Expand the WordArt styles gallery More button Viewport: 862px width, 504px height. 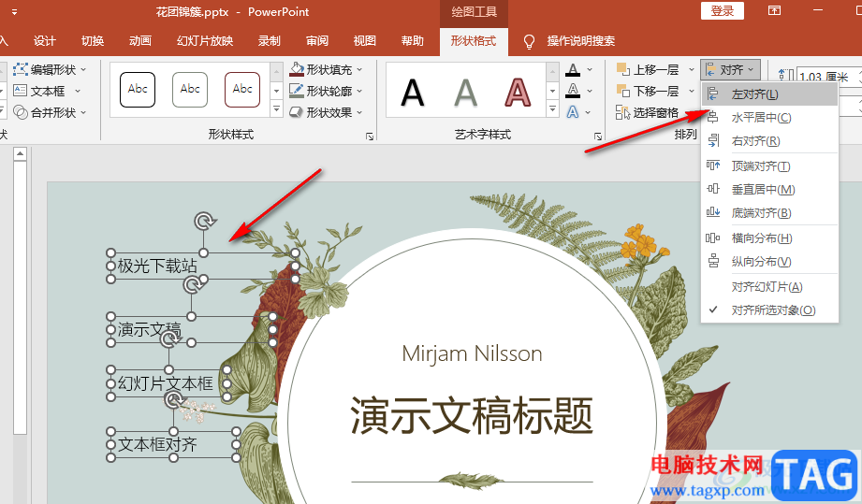pos(552,109)
